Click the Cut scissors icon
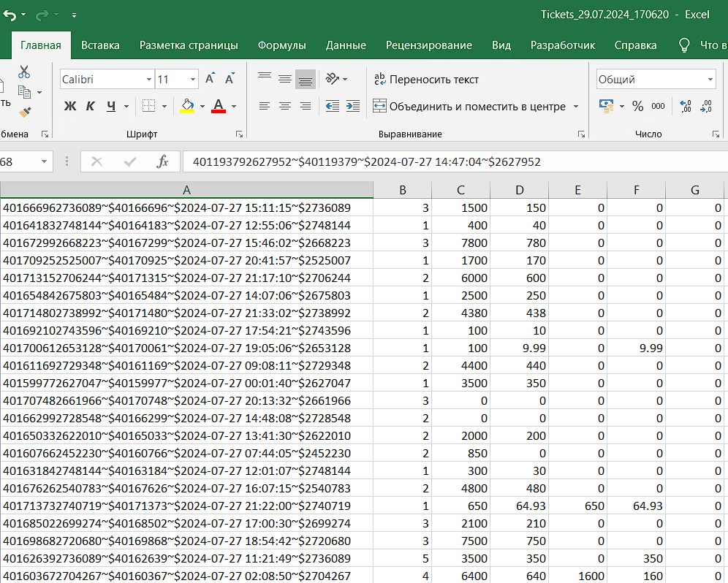 click(24, 72)
